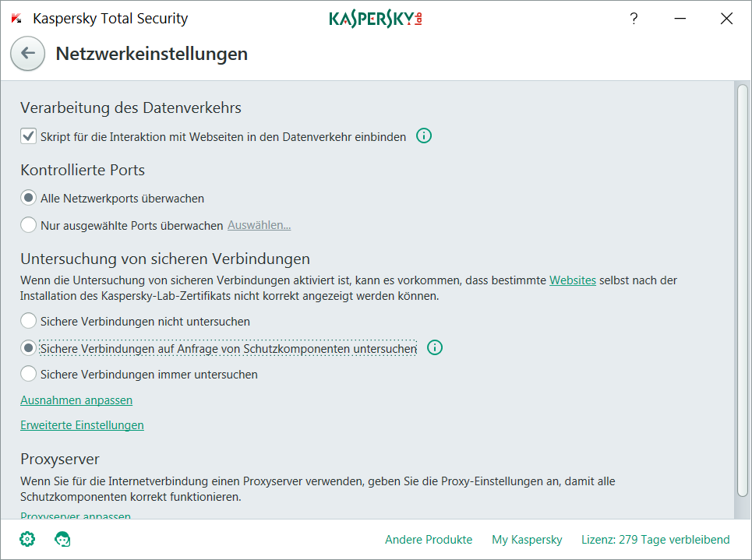Viewport: 752px width, 560px height.
Task: Click the 'Proxyserver' section heading
Action: 60,459
